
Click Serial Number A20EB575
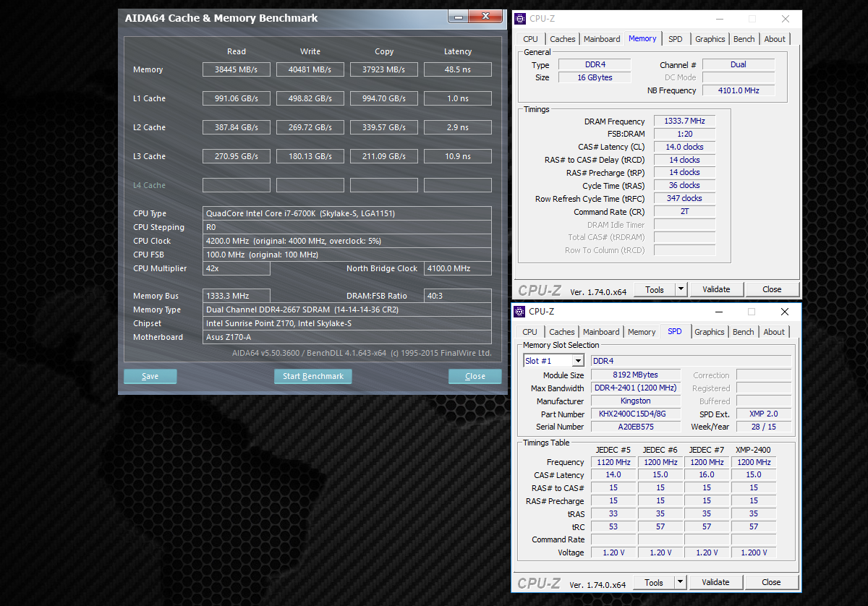point(636,427)
